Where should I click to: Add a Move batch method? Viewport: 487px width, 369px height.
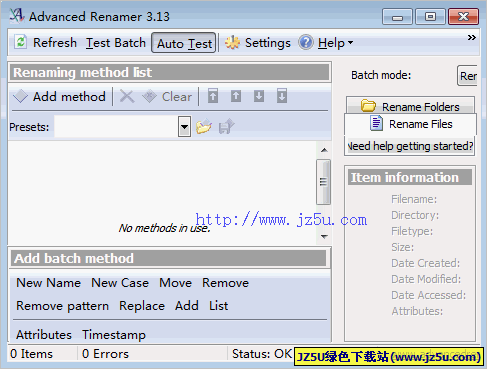coord(175,283)
